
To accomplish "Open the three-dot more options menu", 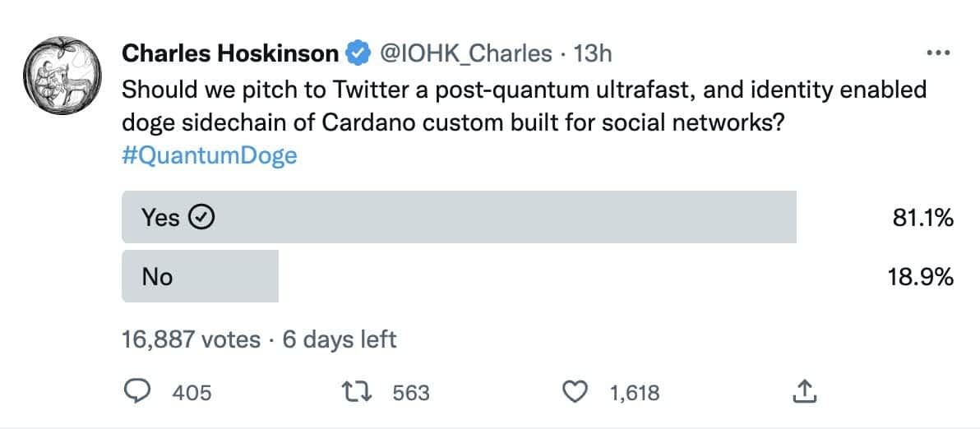I will coord(937,53).
